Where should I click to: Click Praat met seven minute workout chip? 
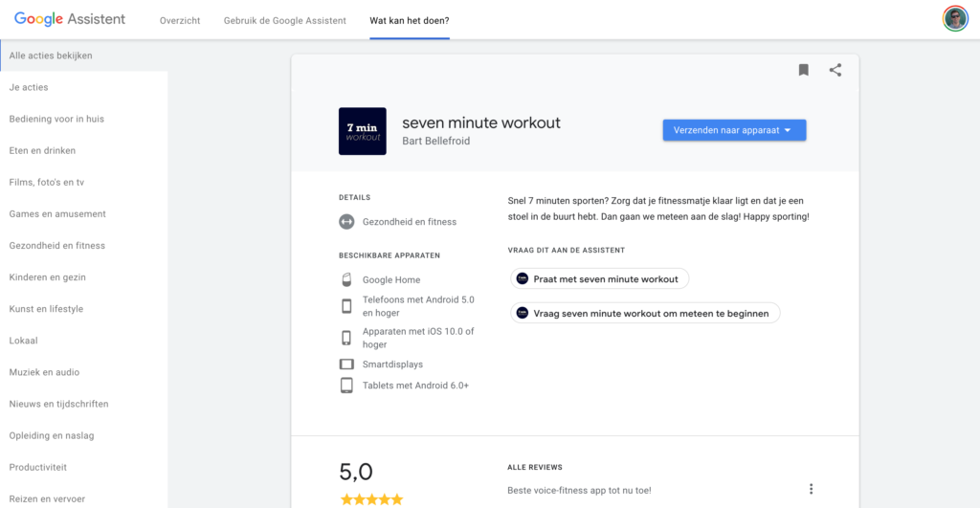(x=599, y=278)
